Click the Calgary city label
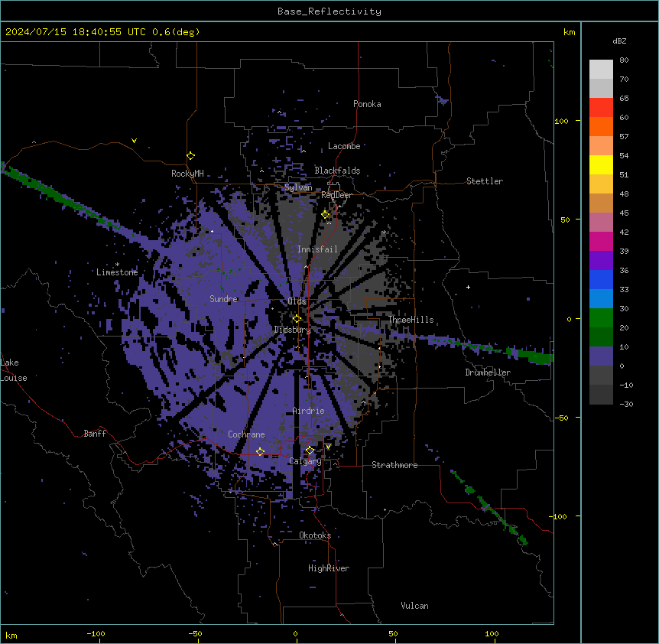Screen dimensions: 659x644 click(305, 461)
